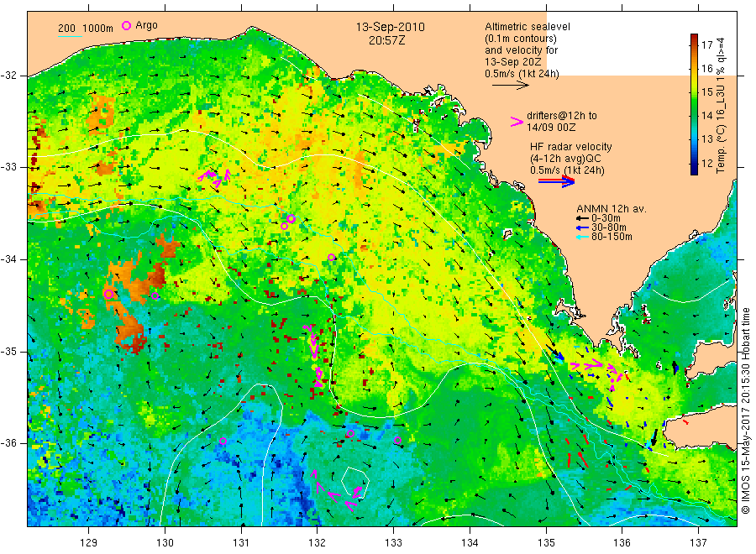Image resolution: width=756 pixels, height=554 pixels.
Task: Click the blue 30-80m ANMN arrow symbol
Action: 582,227
